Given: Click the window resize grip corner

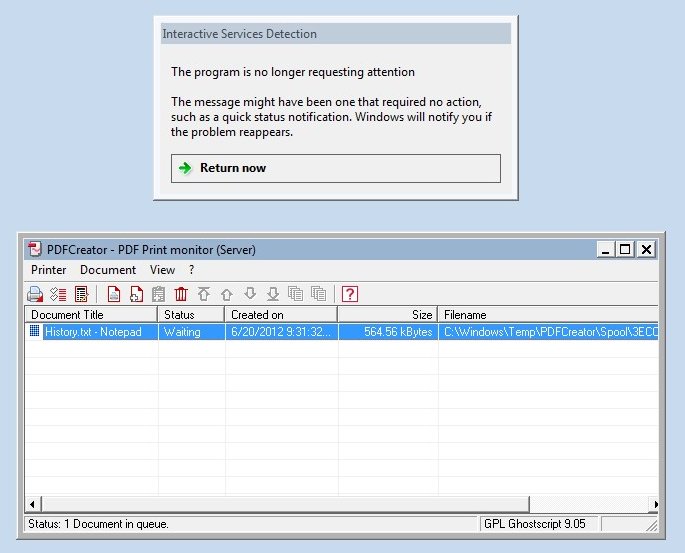Looking at the screenshot, I should point(652,525).
